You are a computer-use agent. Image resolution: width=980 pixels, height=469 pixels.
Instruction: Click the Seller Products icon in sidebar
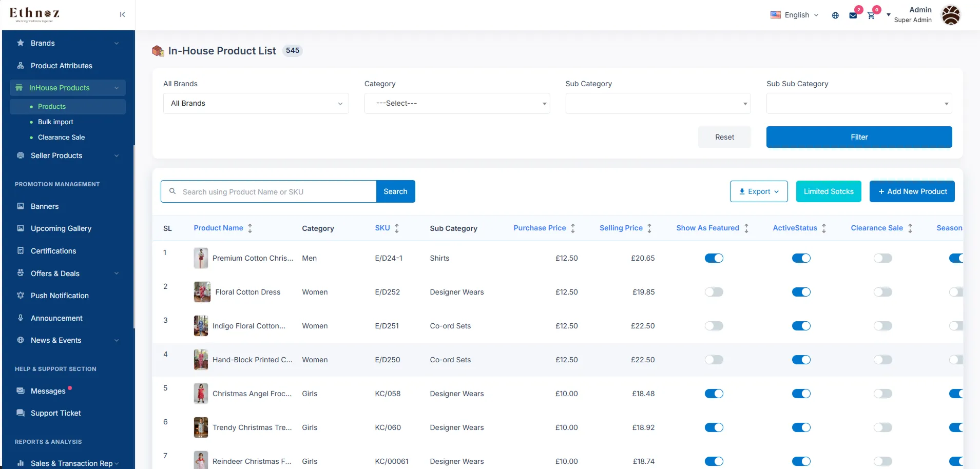pyautogui.click(x=21, y=155)
